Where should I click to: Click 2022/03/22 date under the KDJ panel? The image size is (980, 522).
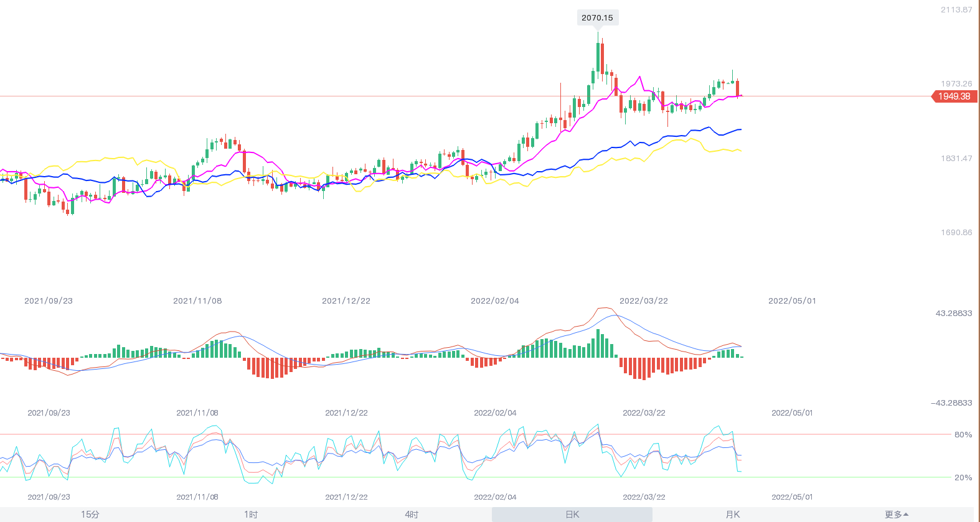(644, 497)
